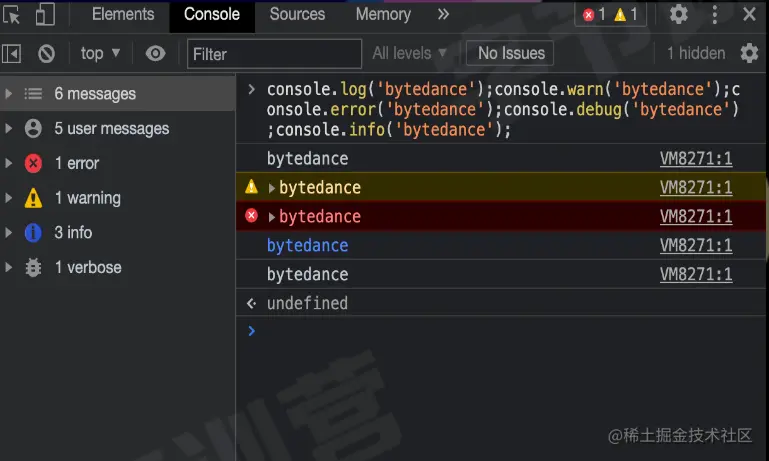Focus the Filter input field
This screenshot has width=769, height=461.
tap(275, 54)
